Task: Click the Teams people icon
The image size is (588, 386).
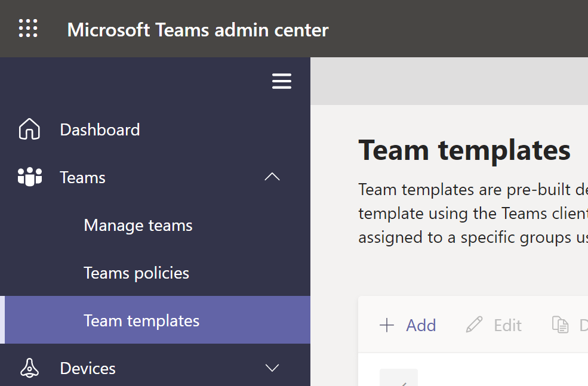Action: 30,177
